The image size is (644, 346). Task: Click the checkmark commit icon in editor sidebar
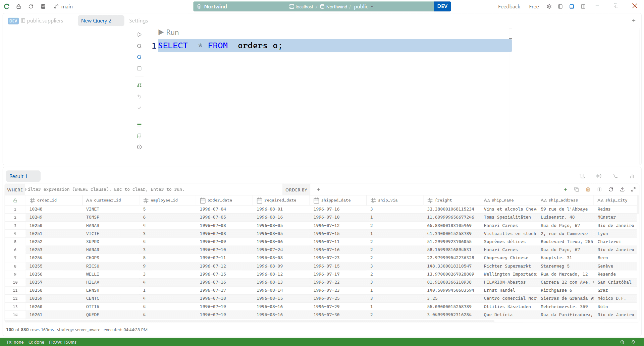coord(139,108)
